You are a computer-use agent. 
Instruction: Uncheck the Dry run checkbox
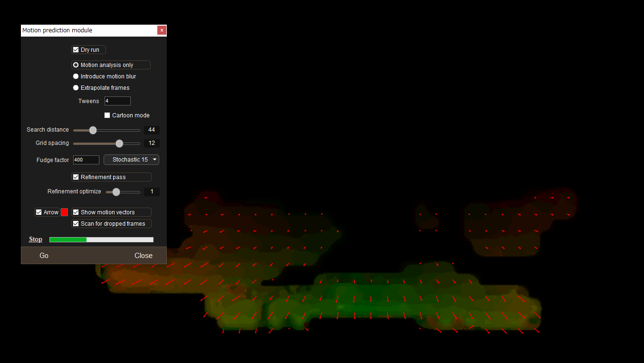click(x=76, y=50)
